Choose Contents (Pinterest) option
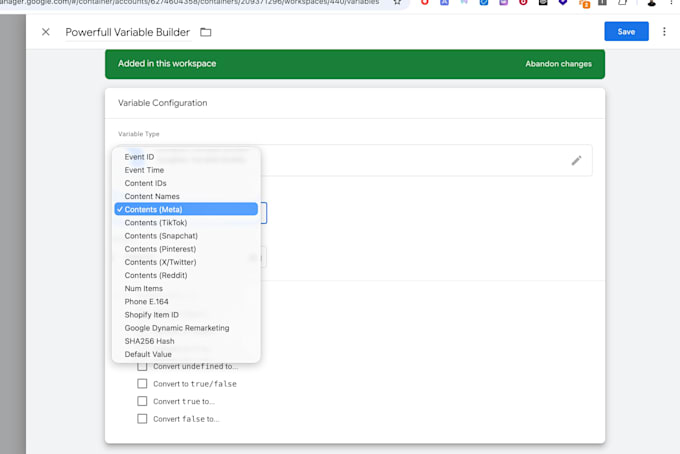680x454 pixels. click(x=186, y=249)
